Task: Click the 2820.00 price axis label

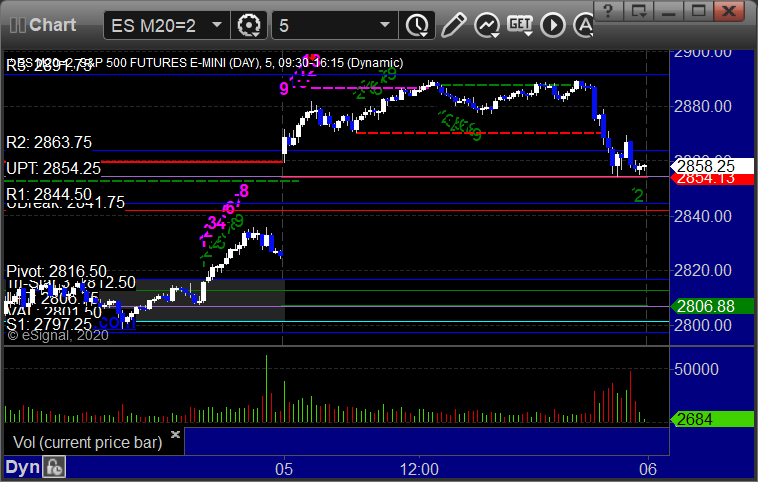Action: tap(703, 270)
